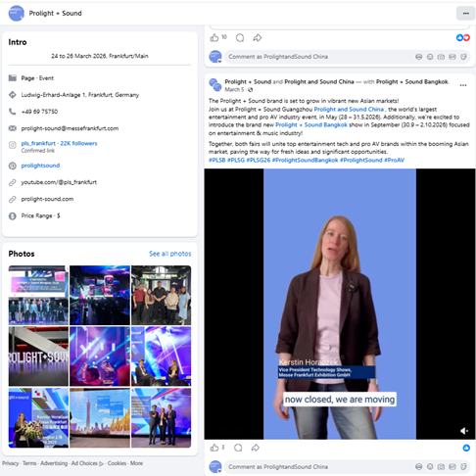The image size is (476, 476).
Task: Click address Ludwig-Erhard-Anlage 1, Frankfurt
Action: point(80,95)
